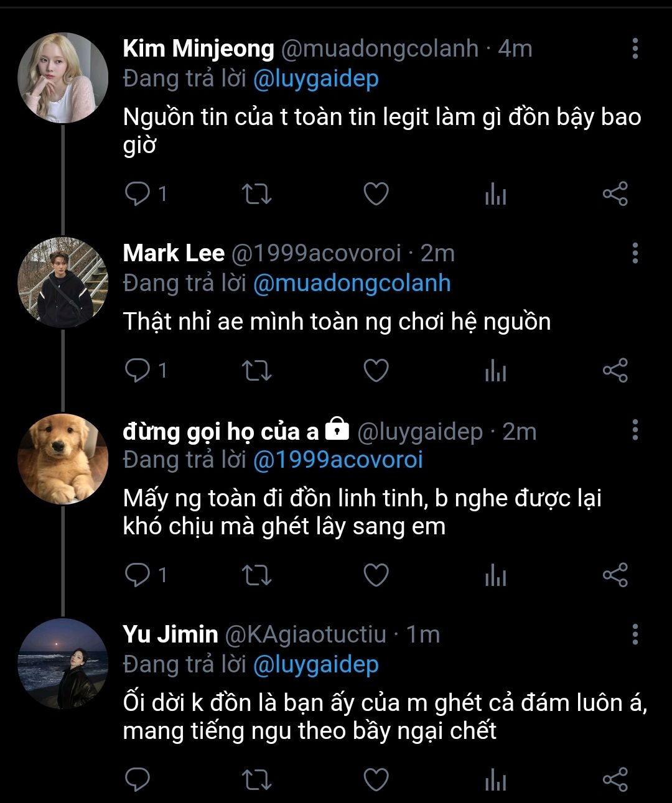
Task: View analytics for Kim Minjeong's tweet
Action: point(495,195)
